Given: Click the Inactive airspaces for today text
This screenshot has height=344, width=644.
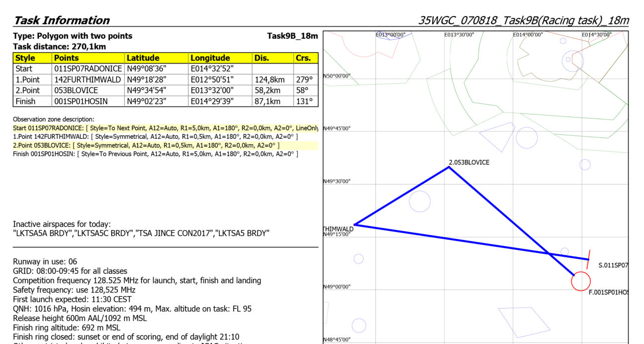Looking at the screenshot, I should click(62, 224).
